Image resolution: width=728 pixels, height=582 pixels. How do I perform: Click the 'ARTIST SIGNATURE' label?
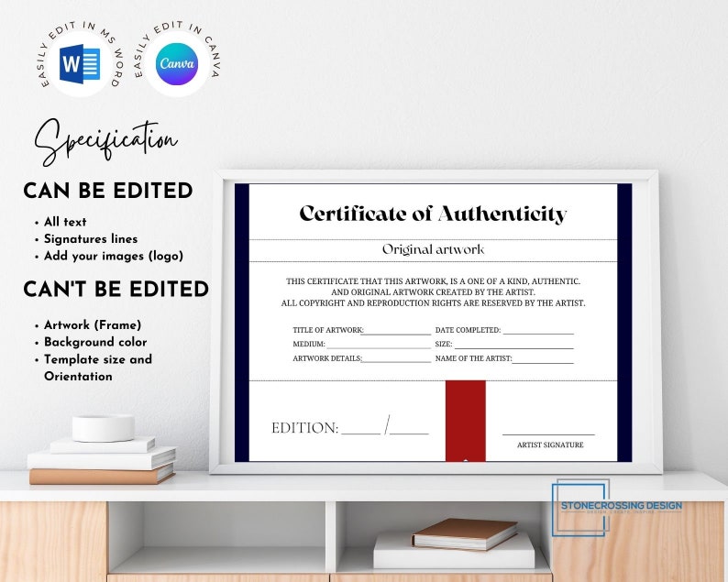pos(550,445)
